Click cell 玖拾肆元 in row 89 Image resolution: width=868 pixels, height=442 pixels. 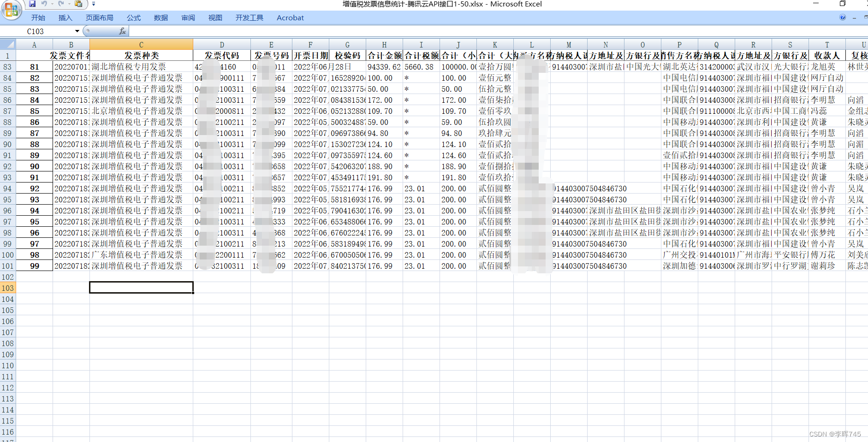[x=495, y=133]
